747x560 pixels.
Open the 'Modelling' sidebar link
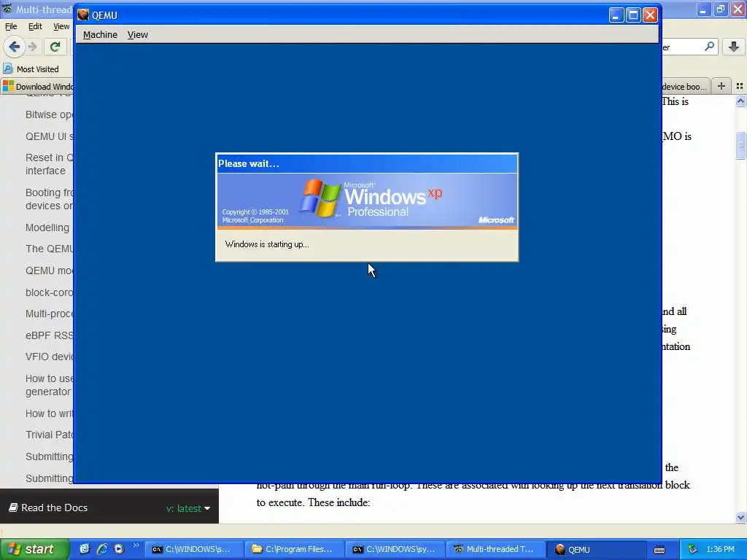click(47, 227)
